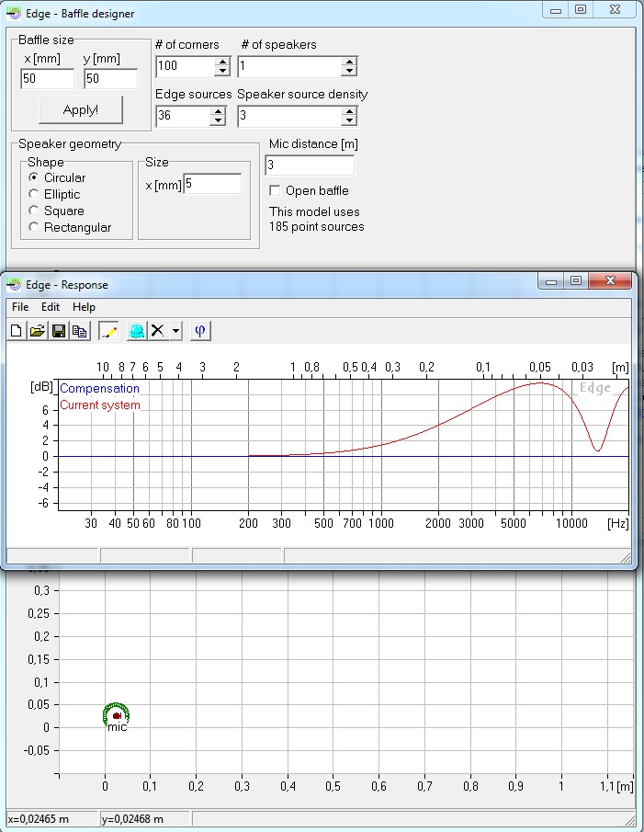Increase the number of corners with the up arrow
Image resolution: width=644 pixels, height=832 pixels.
coord(221,62)
